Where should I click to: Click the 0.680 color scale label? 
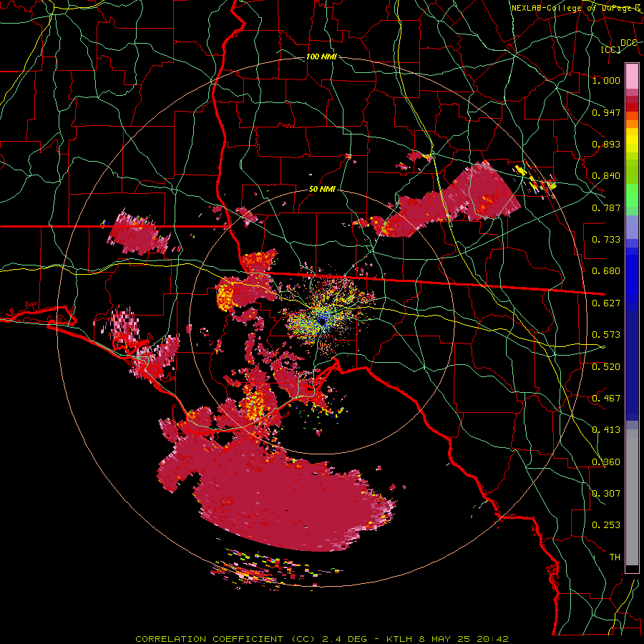[606, 271]
